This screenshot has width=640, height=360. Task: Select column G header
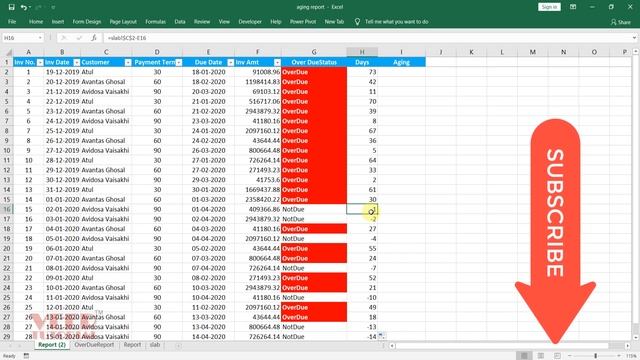314,52
